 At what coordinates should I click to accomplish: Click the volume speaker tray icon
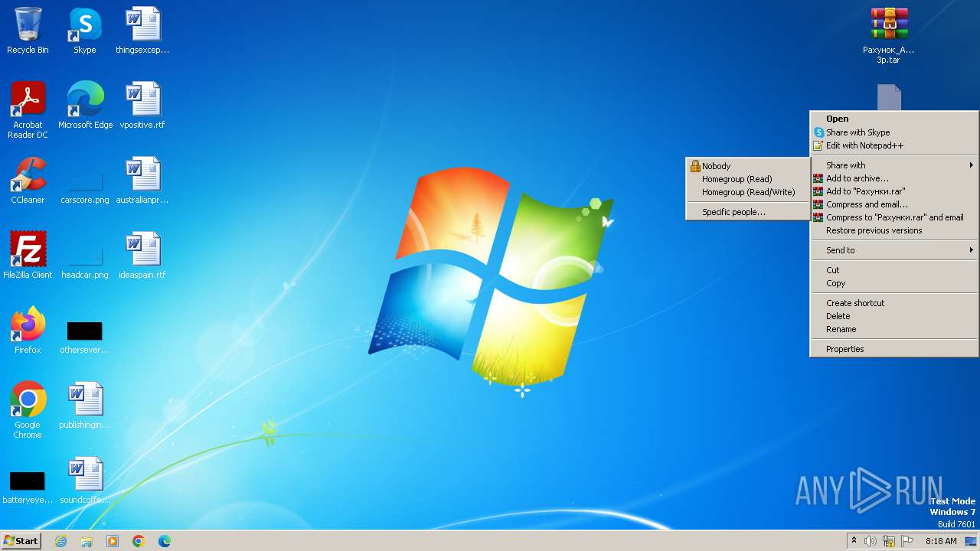tap(871, 541)
